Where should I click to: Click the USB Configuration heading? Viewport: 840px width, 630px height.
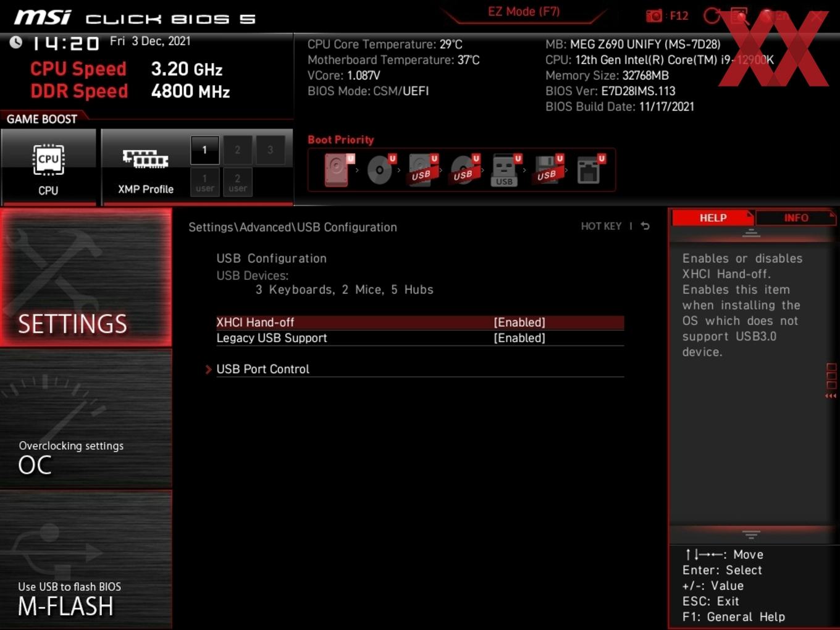[x=271, y=259]
